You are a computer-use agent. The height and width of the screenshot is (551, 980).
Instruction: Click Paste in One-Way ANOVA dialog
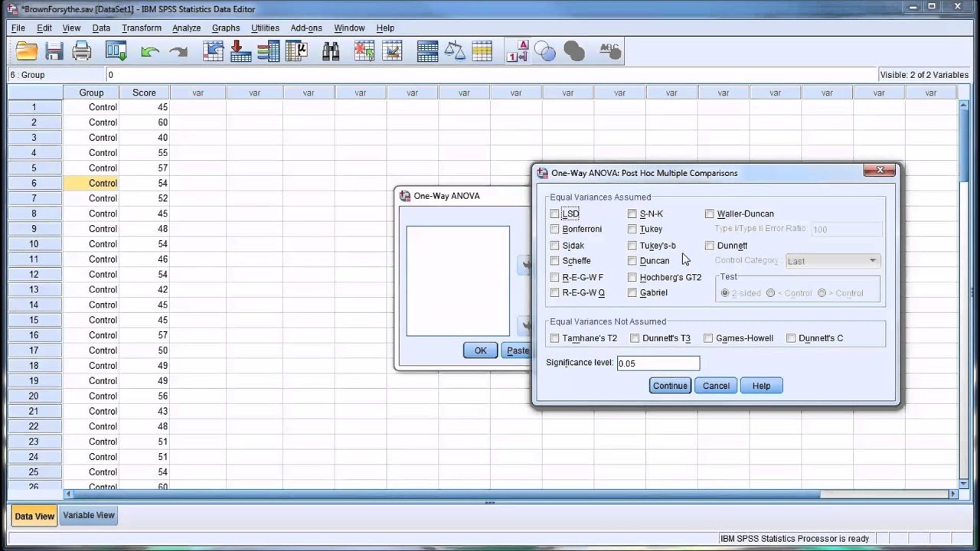point(517,350)
